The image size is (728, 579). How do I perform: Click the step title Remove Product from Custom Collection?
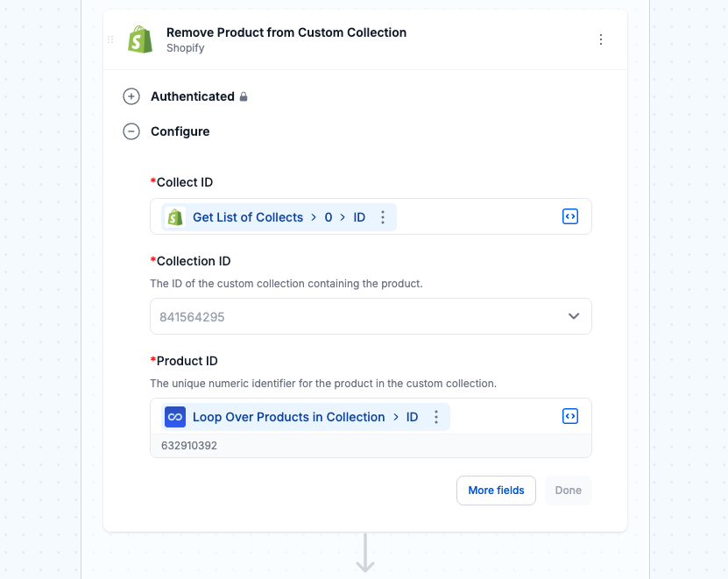click(x=286, y=32)
